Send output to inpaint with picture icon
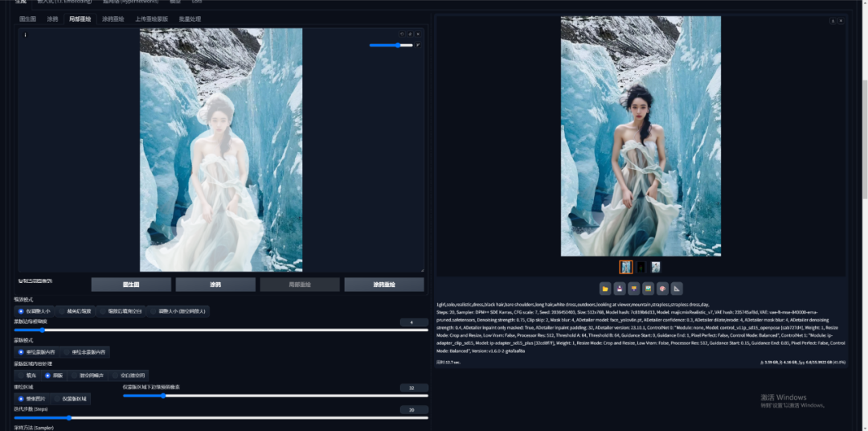The width and height of the screenshot is (868, 431). tap(649, 289)
